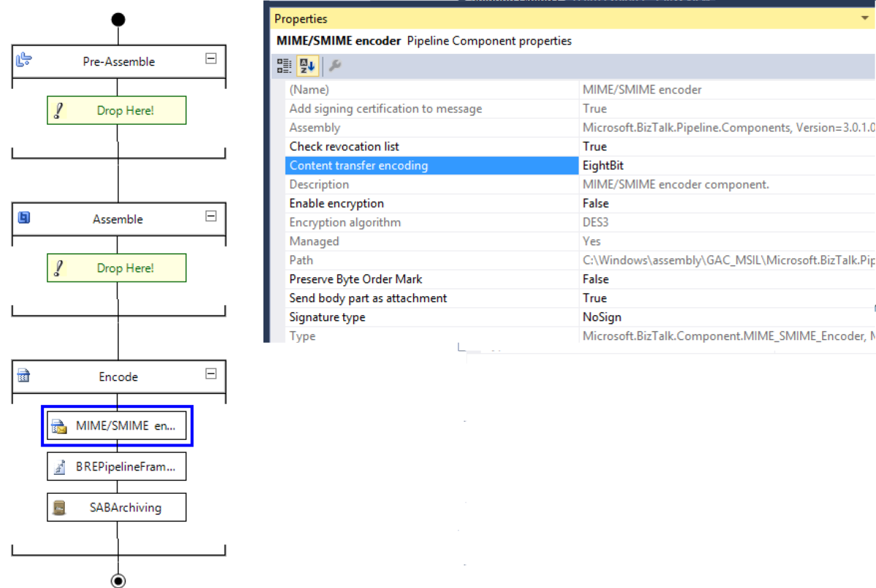Collapse the Assemble stage
The height and width of the screenshot is (588, 876).
(211, 216)
